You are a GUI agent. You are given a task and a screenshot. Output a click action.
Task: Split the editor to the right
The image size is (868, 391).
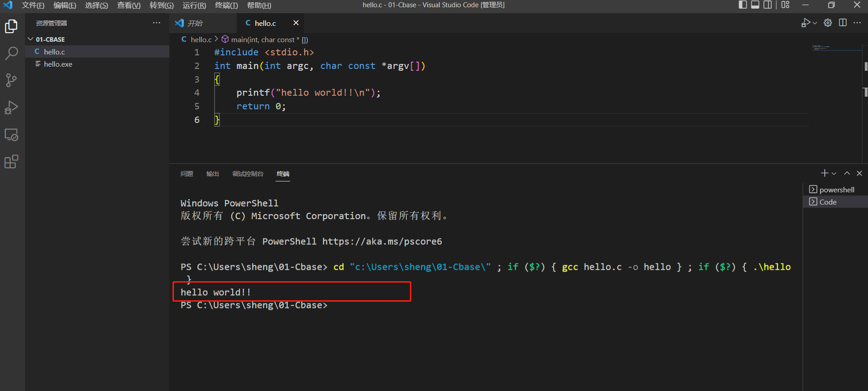tap(843, 23)
